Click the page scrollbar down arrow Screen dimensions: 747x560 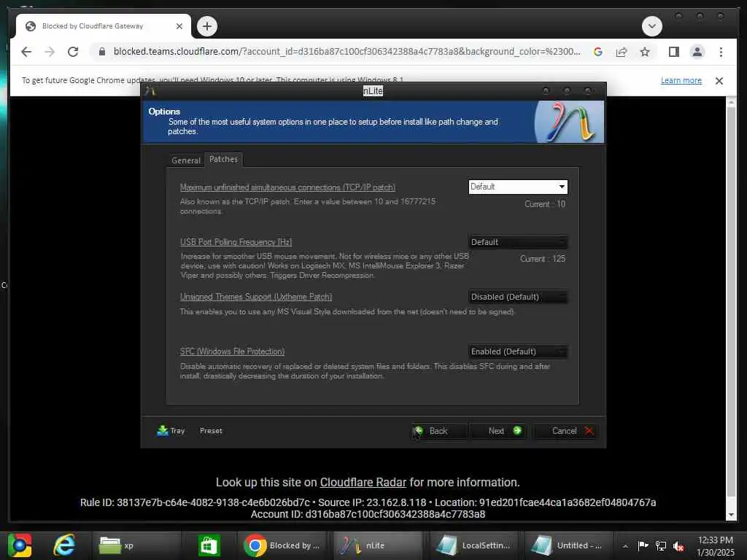[731, 515]
